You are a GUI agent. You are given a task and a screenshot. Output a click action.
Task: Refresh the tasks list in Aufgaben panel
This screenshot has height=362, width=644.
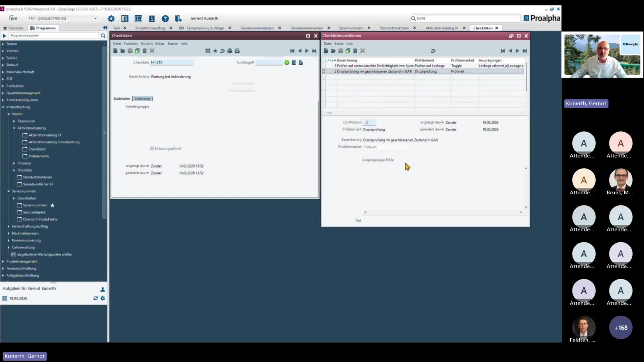click(x=95, y=298)
